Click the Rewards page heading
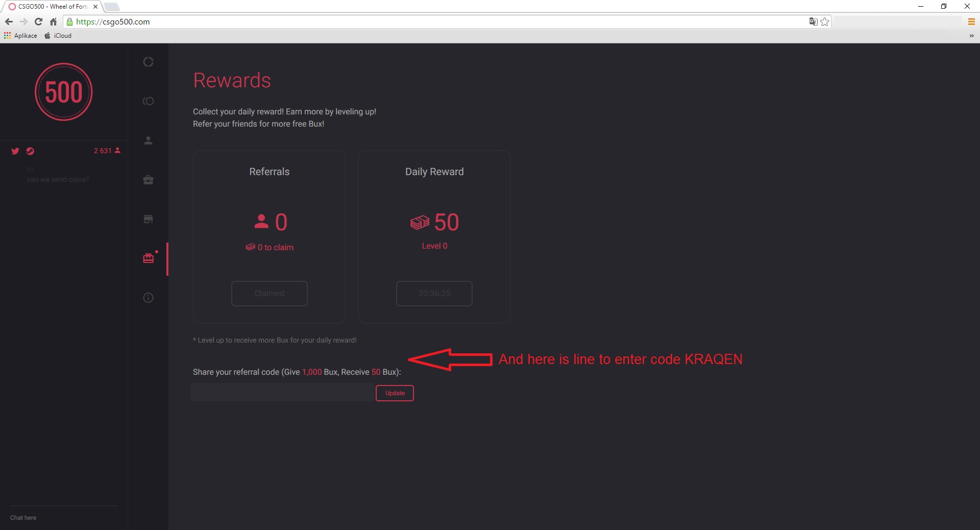This screenshot has height=530, width=980. [232, 80]
